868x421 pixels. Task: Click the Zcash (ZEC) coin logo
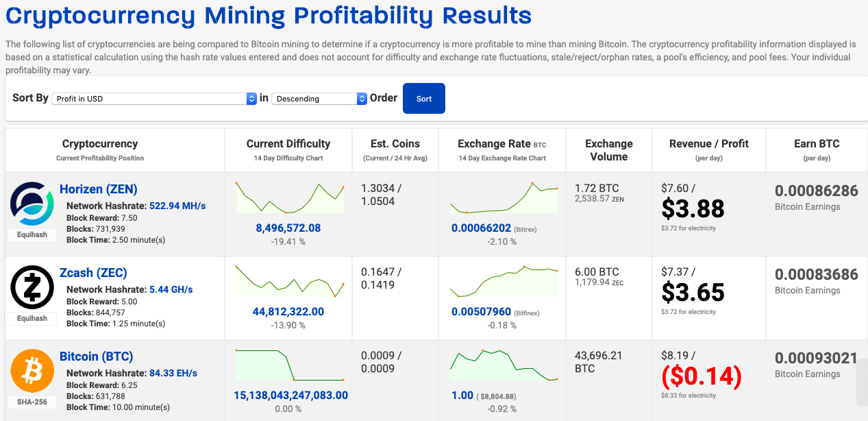32,287
